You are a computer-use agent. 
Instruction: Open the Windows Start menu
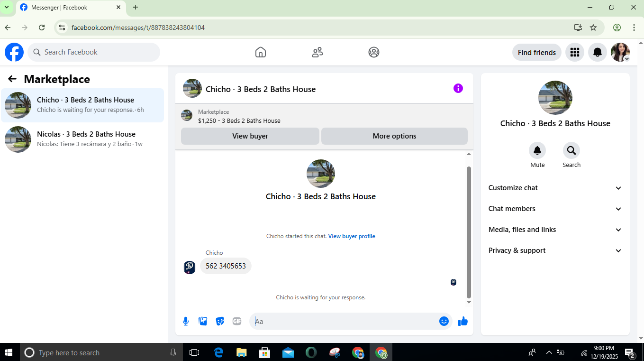(x=9, y=352)
